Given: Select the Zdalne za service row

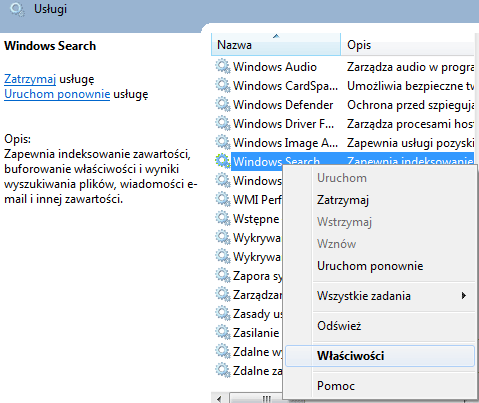Looking at the screenshot, I should (257, 371).
